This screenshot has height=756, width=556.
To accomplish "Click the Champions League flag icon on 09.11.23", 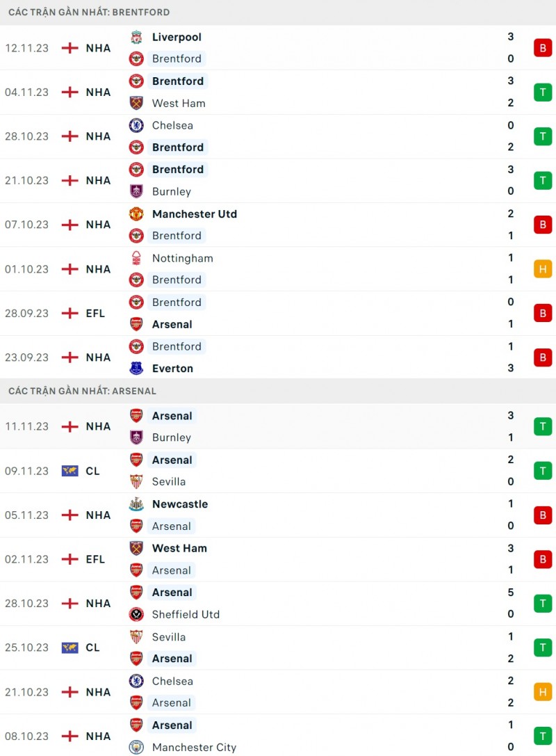I will point(69,471).
